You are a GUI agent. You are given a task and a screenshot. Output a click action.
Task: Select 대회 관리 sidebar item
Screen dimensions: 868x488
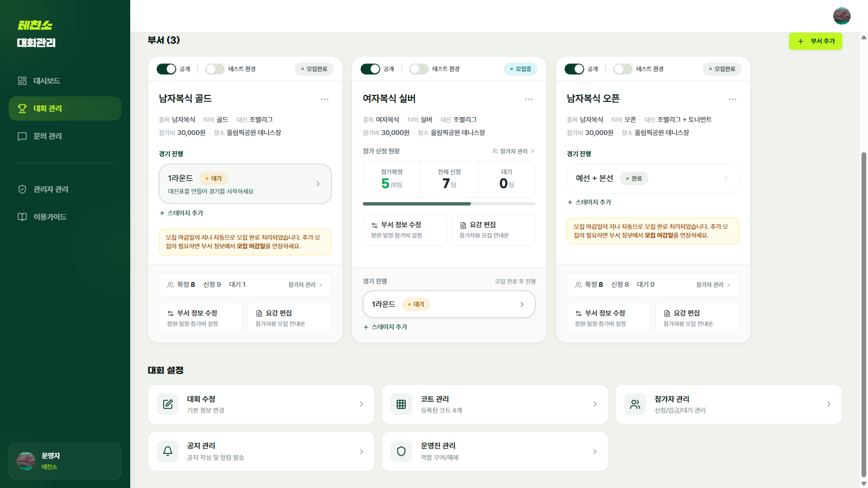[x=65, y=108]
